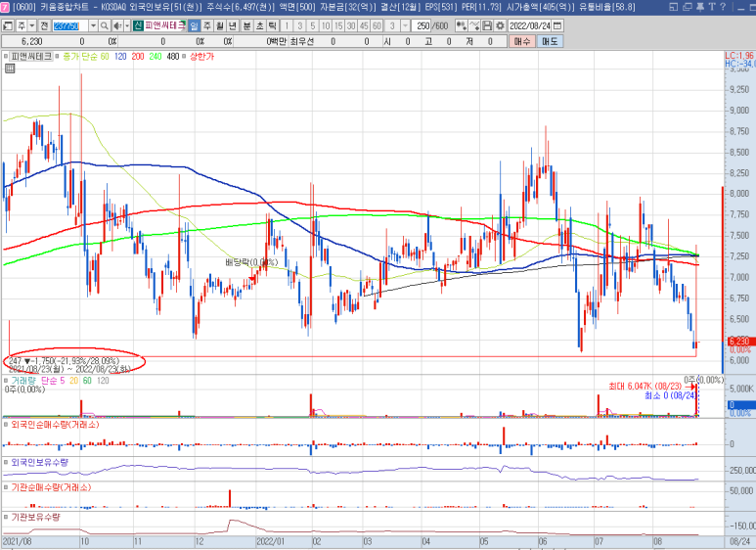Select the monthly 월 period toggle
756x550 pixels.
(220, 25)
